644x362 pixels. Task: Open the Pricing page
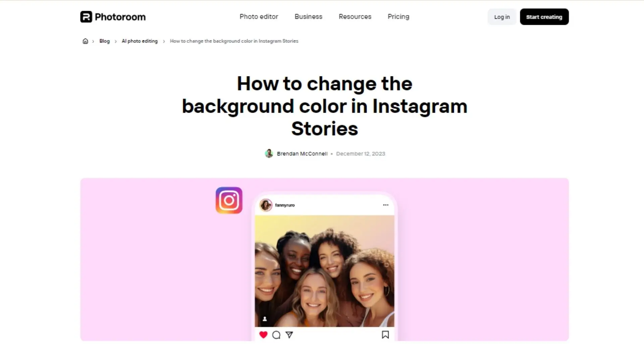coord(398,16)
